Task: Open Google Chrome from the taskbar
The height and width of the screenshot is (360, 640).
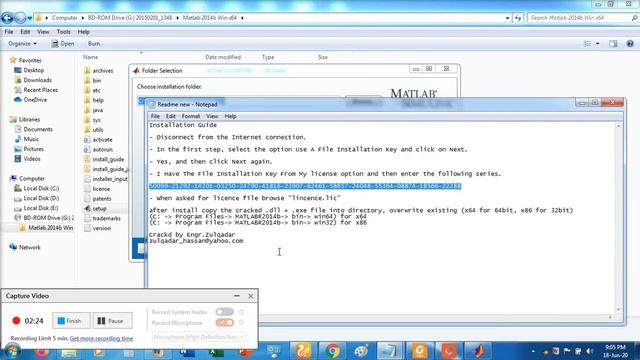Action: (x=333, y=351)
